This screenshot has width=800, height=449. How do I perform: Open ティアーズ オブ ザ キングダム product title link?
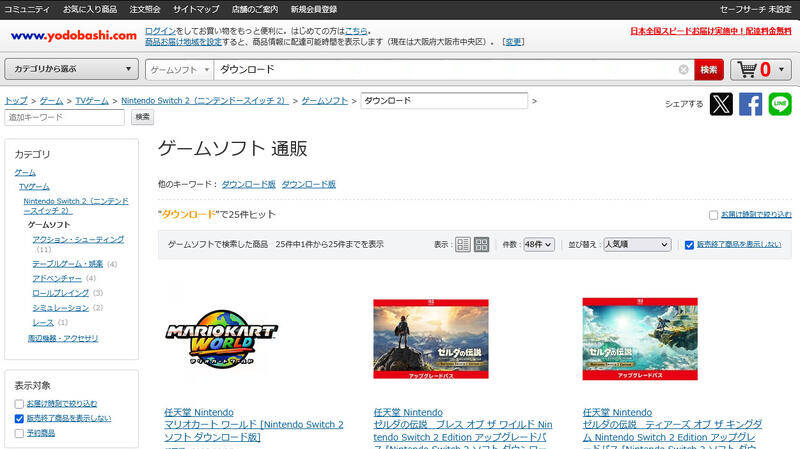click(672, 435)
